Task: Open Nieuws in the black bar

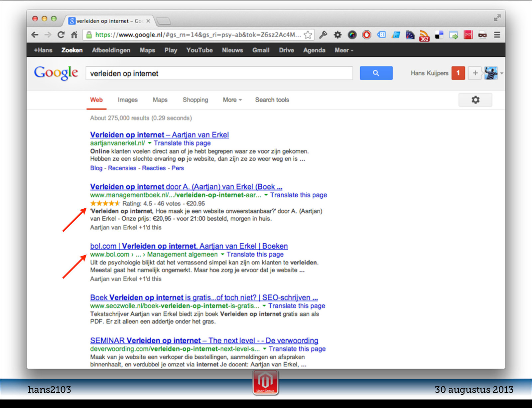Action: pyautogui.click(x=232, y=50)
